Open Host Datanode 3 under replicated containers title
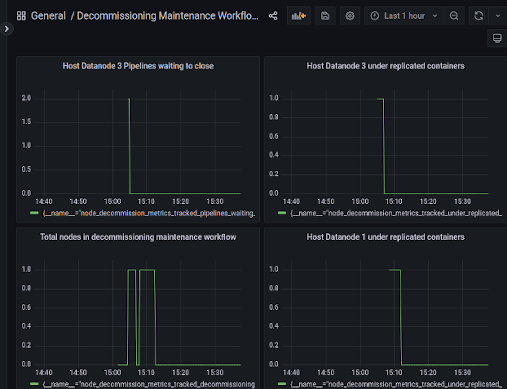 pyautogui.click(x=385, y=66)
